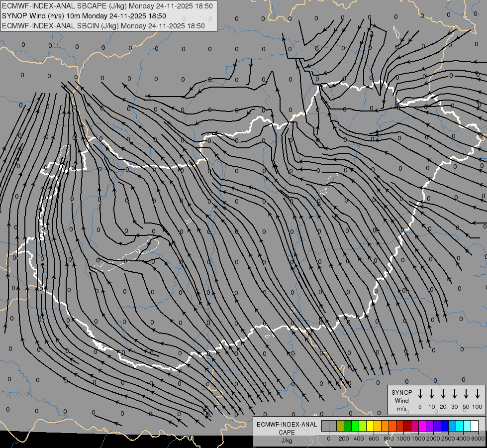Click the 4000 tick label on CAPE scale

tap(463, 439)
